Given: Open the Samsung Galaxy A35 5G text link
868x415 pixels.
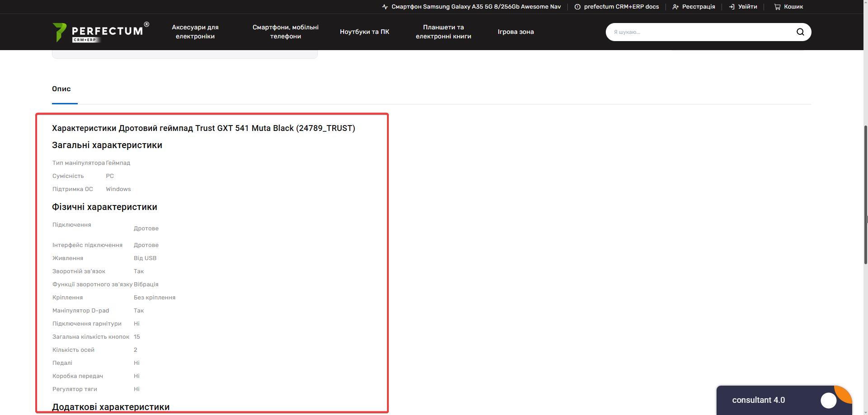Looking at the screenshot, I should [x=476, y=7].
